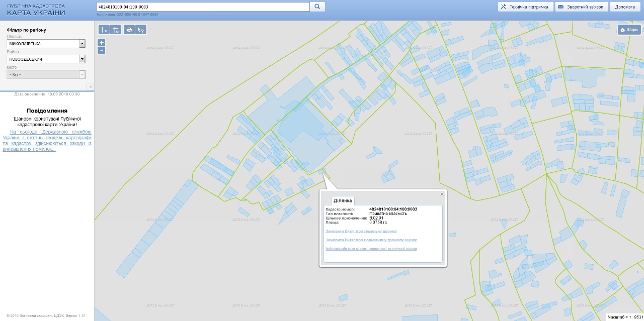Collapse the left sidebar panel arrow
Image resolution: width=644 pixels, height=321 pixels.
(91, 87)
